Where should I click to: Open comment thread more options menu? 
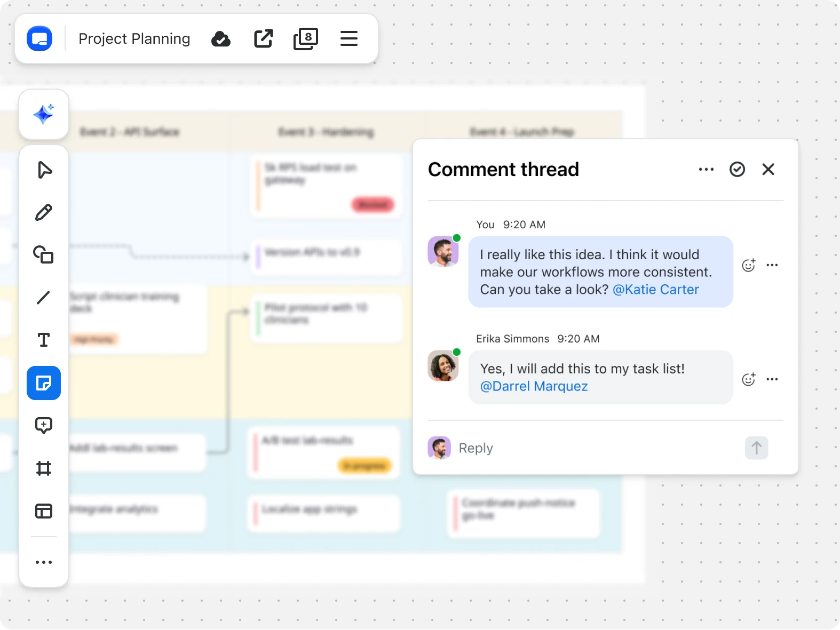706,170
